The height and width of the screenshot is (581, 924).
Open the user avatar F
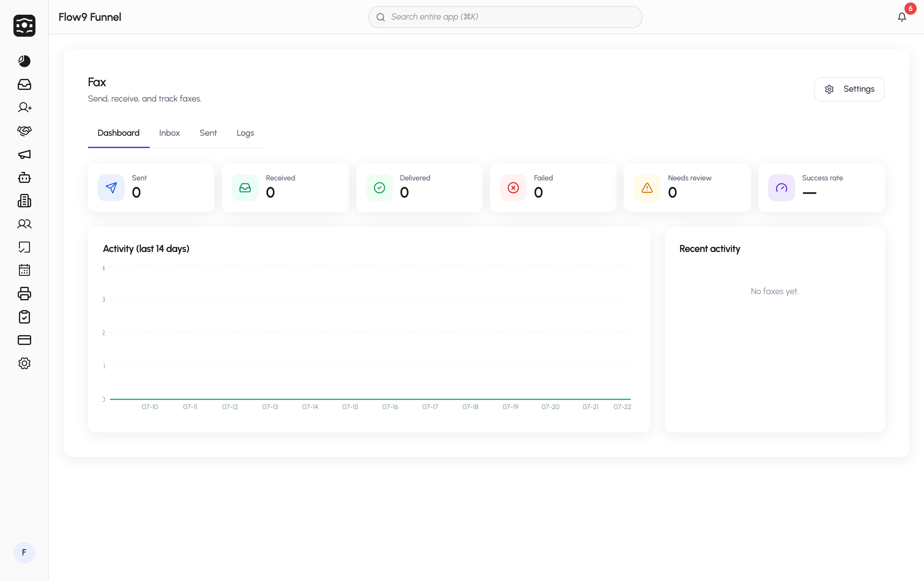click(24, 553)
